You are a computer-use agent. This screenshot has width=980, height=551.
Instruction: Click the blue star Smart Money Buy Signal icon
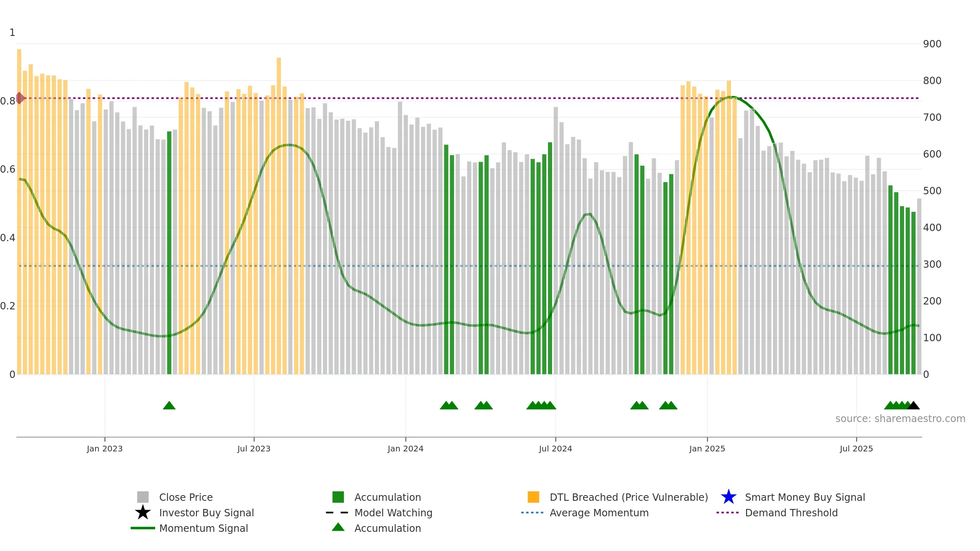click(728, 497)
